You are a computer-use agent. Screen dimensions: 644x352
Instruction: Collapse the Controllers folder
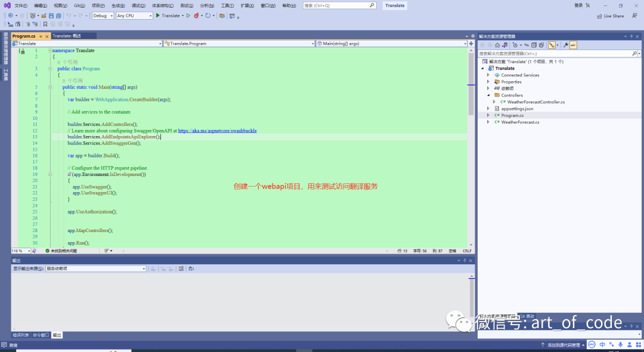point(488,95)
